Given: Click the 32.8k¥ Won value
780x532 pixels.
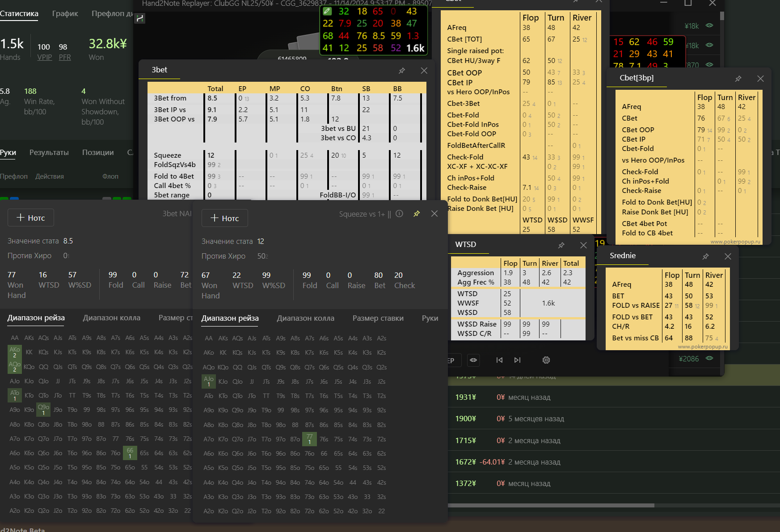Looking at the screenshot, I should point(108,44).
